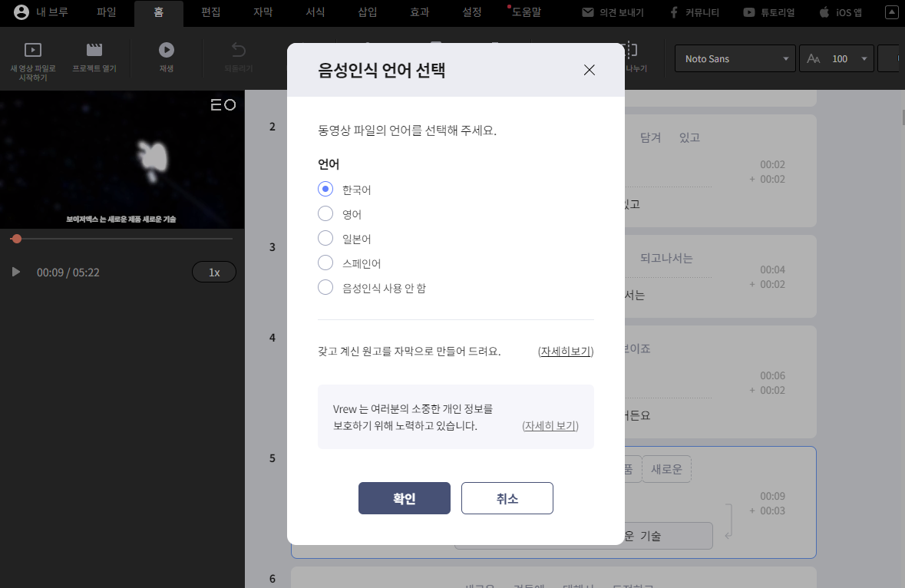Click the word 새로운 in clip 5
Image resolution: width=905 pixels, height=588 pixels.
tap(666, 470)
